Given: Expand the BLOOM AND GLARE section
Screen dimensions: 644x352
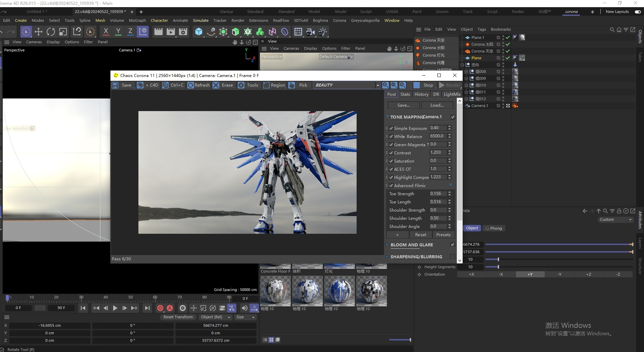Looking at the screenshot, I should [x=387, y=245].
